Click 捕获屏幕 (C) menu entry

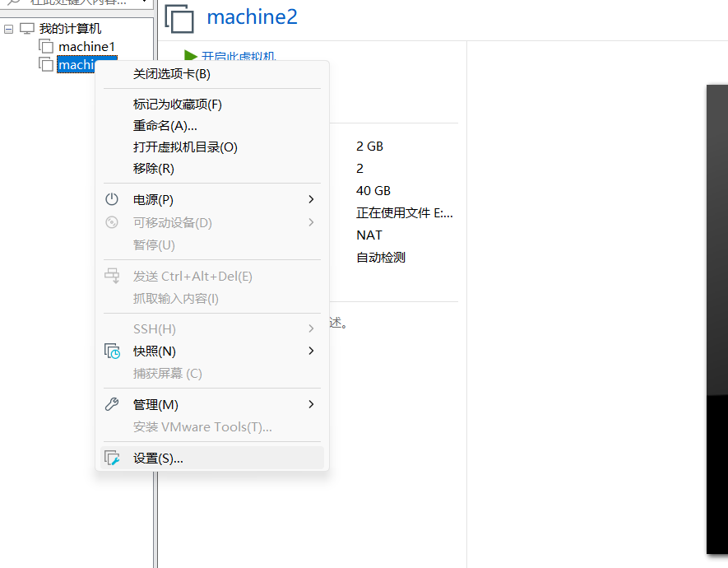[211, 373]
